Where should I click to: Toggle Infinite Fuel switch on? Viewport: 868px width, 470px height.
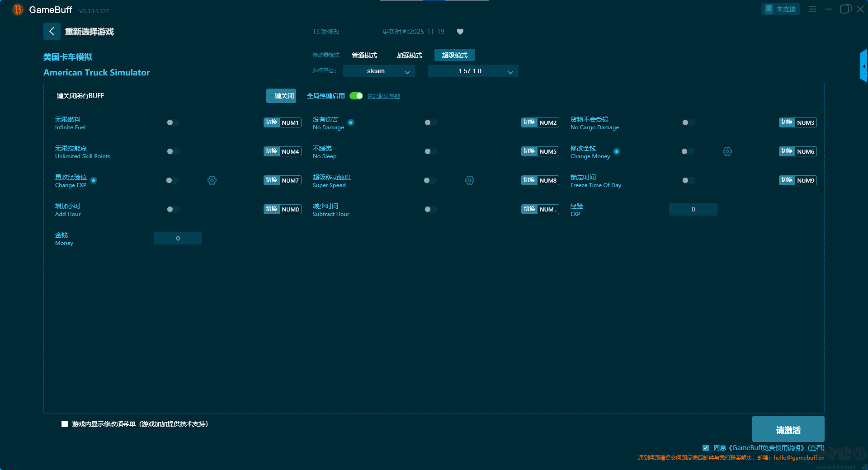(173, 122)
